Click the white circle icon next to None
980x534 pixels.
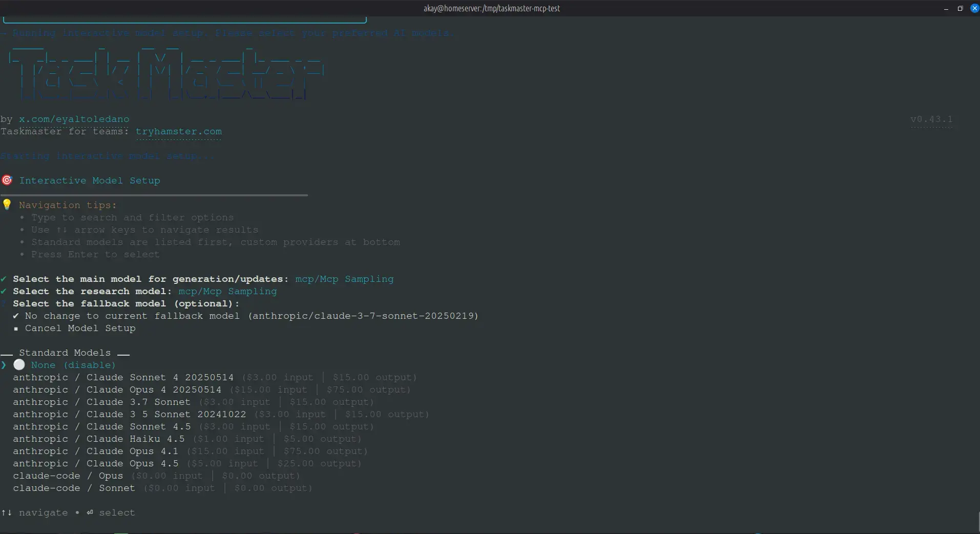point(19,364)
